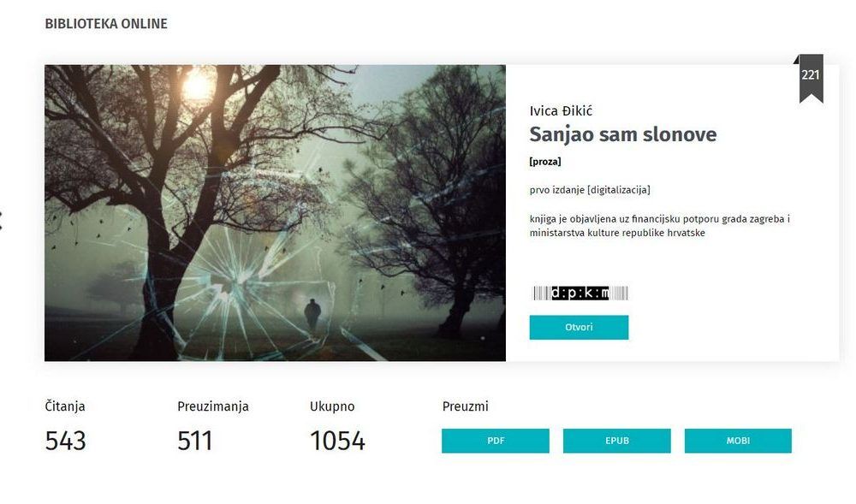Click the Čitanja label

[x=65, y=406]
